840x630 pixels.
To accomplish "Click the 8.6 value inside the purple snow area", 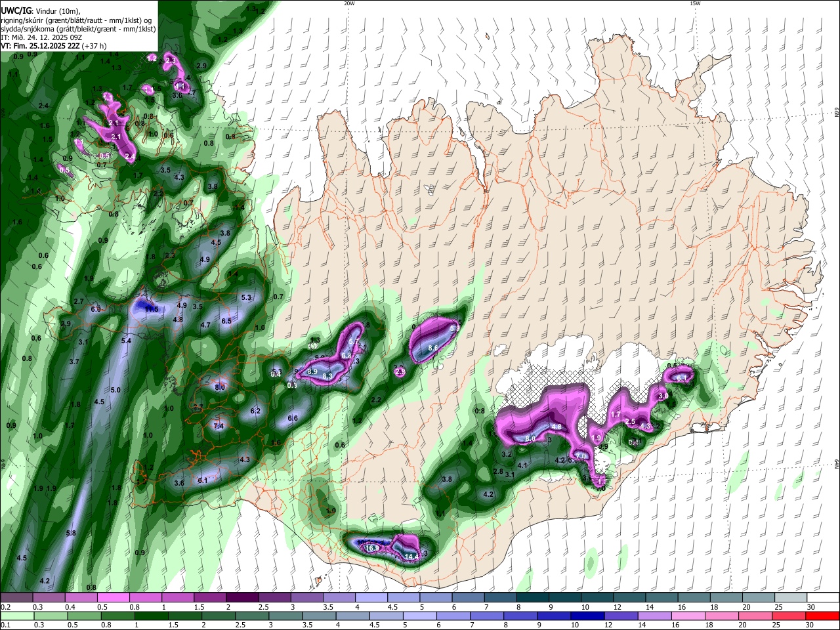I will 433,348.
